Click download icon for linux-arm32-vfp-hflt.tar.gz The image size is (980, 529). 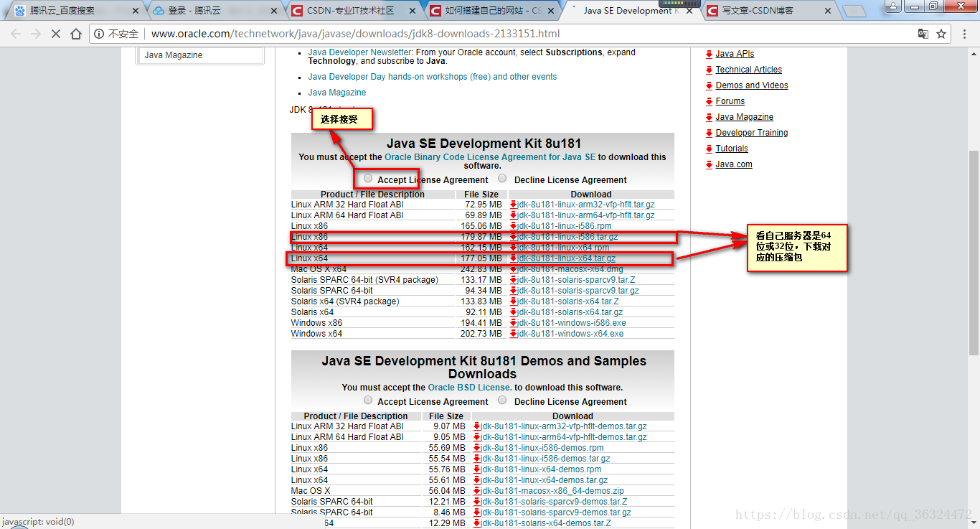[x=514, y=205]
